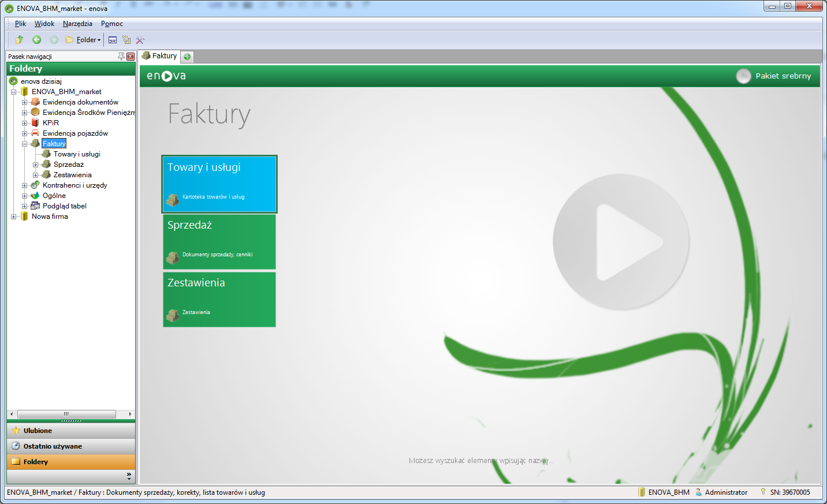Viewport: 827px width, 504px height.
Task: Select the Ogólne tree item
Action: [x=54, y=196]
